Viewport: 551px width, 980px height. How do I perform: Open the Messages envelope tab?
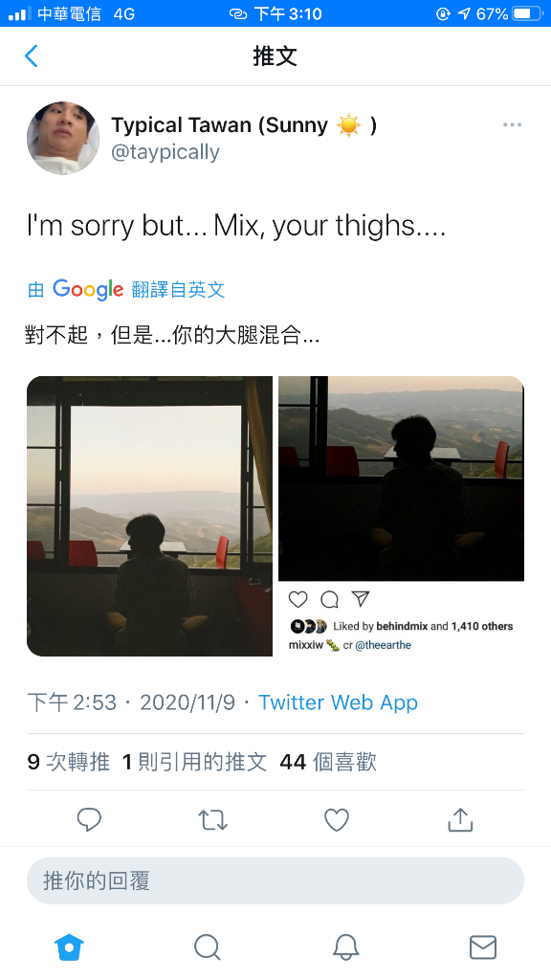tap(483, 947)
